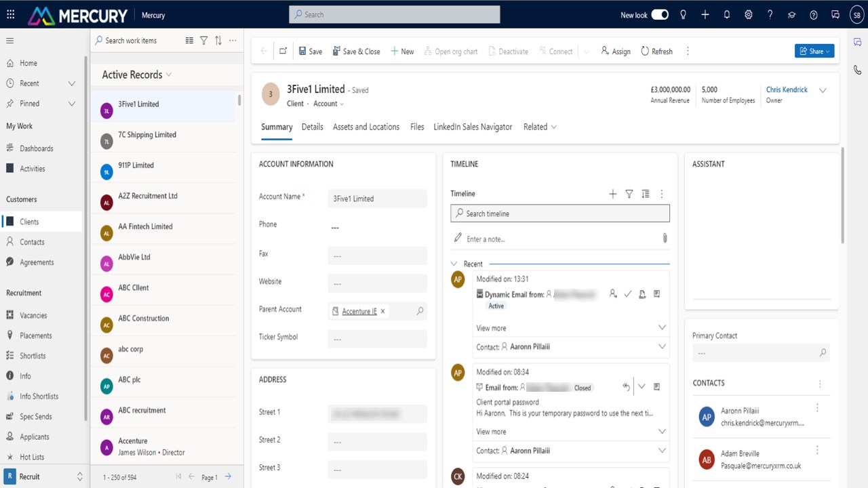Image resolution: width=868 pixels, height=488 pixels.
Task: Select the Files tab
Action: 417,127
